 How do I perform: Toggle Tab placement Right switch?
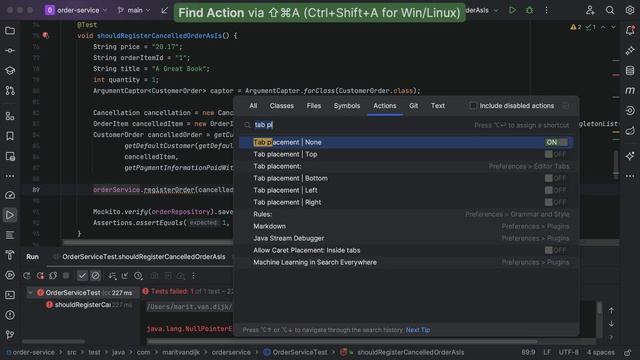click(x=556, y=202)
